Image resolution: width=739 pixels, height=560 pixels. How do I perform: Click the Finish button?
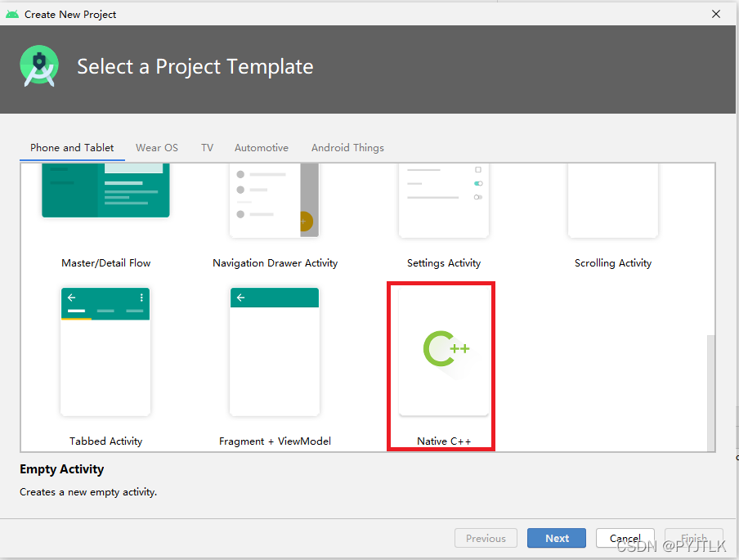coord(694,538)
